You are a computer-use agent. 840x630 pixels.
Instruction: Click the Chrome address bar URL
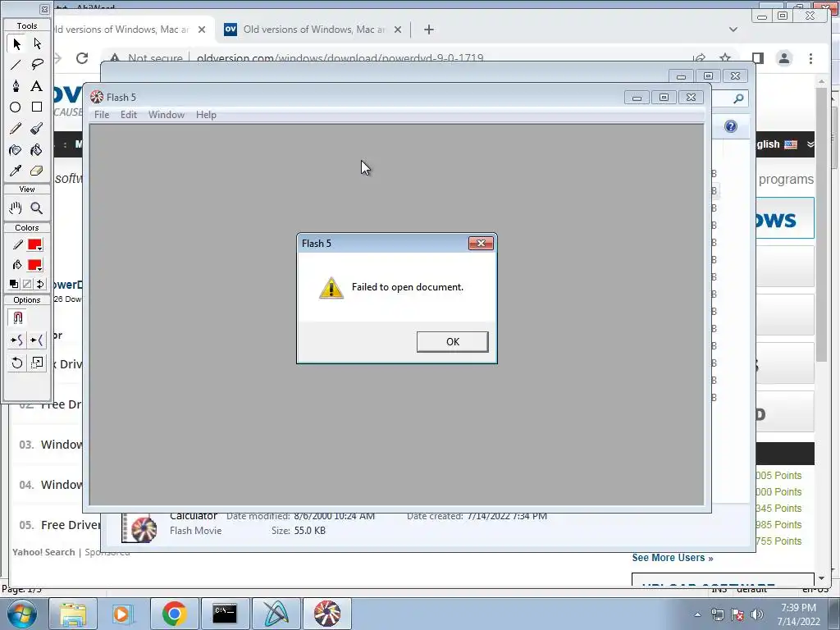tap(340, 58)
